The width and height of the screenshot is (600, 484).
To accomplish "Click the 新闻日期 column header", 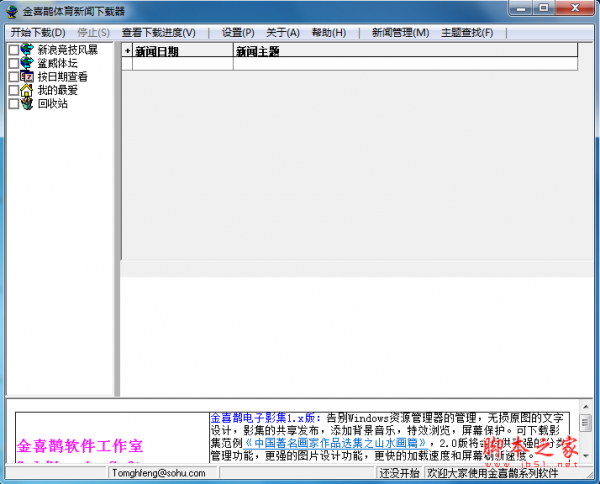I will coord(183,51).
